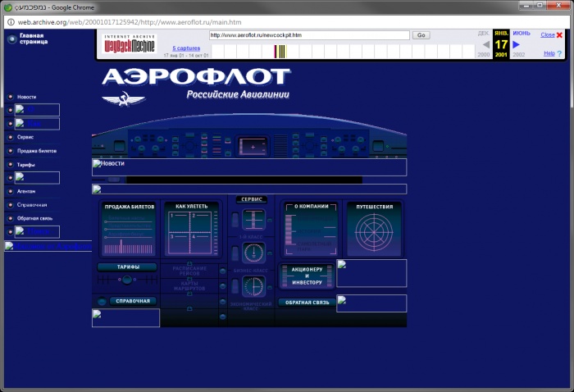Click the Тарифы slider knob

126,280
